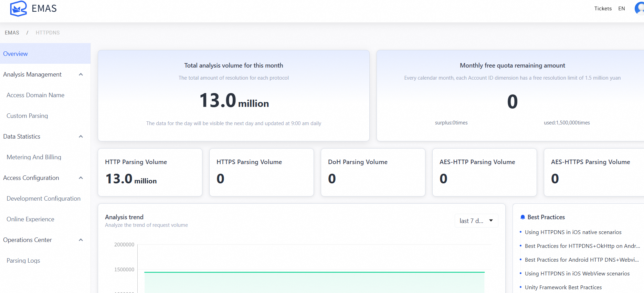This screenshot has width=644, height=293.
Task: Click the Access Configuration menu label
Action: 31,178
